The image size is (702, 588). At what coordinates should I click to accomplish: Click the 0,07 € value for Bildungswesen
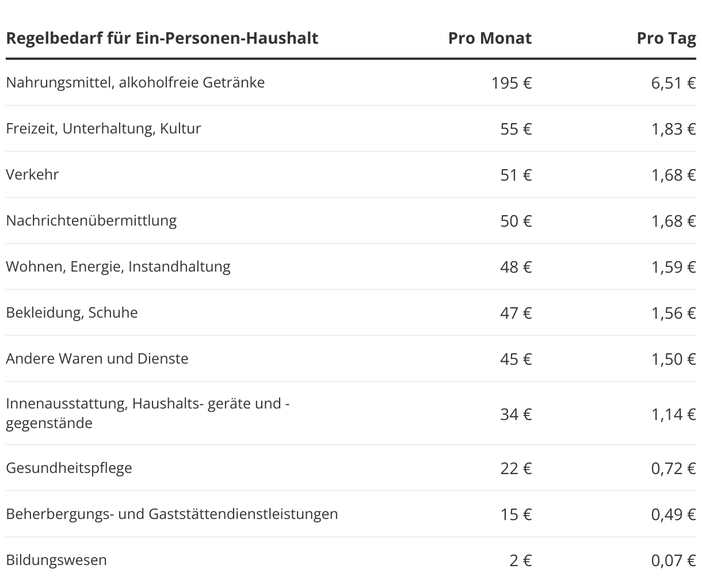coord(673,560)
